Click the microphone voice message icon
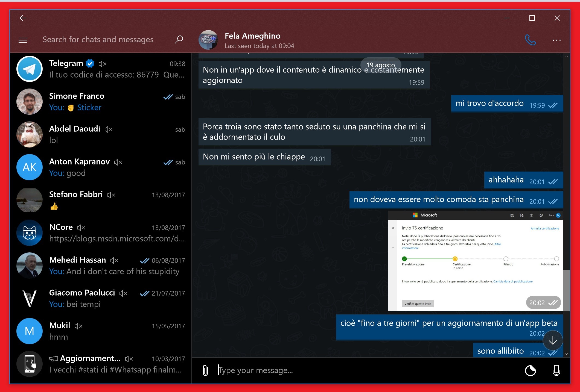The image size is (580, 392). 556,371
